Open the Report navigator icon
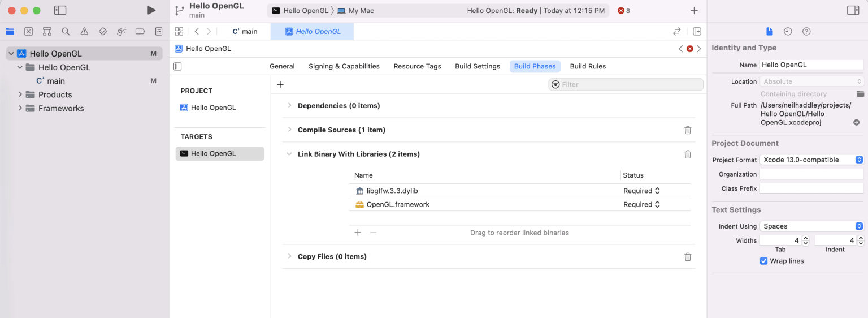Image resolution: width=868 pixels, height=318 pixels. click(159, 32)
